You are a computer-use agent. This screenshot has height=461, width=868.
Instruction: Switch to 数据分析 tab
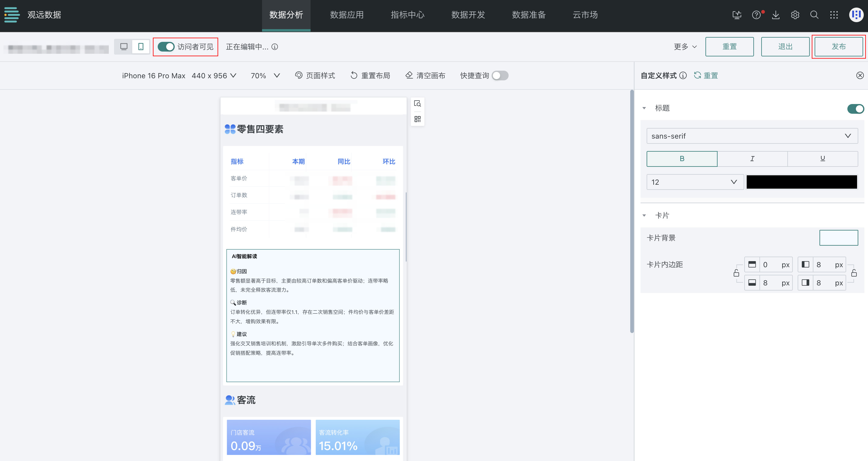[286, 15]
